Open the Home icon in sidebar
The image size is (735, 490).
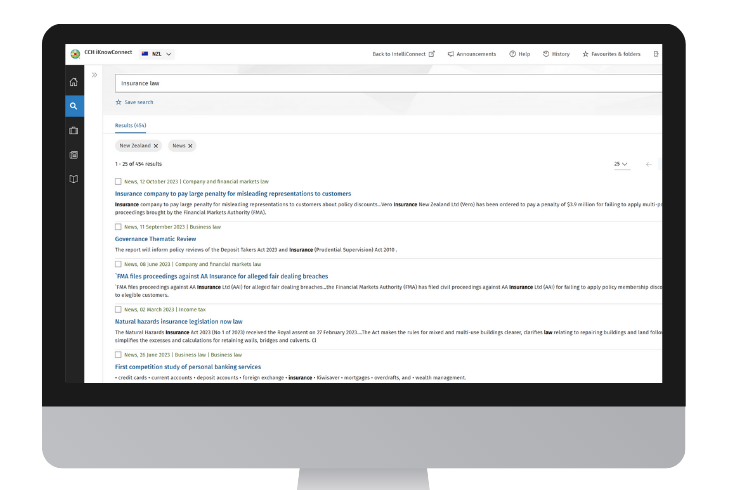click(74, 82)
